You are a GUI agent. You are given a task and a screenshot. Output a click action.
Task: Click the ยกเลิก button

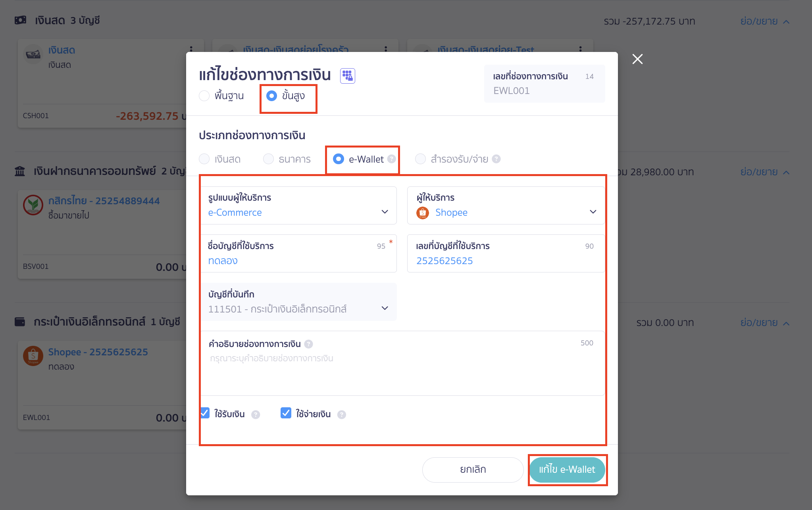[472, 470]
